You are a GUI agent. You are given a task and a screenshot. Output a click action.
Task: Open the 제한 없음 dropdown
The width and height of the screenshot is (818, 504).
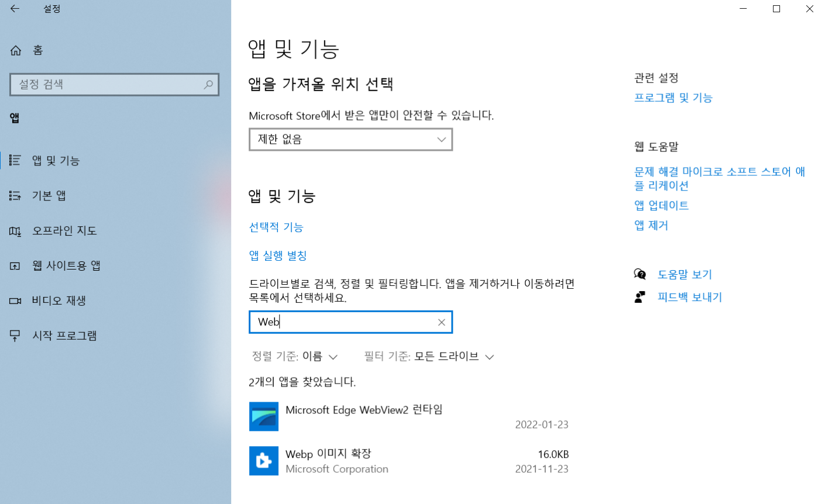coord(350,140)
